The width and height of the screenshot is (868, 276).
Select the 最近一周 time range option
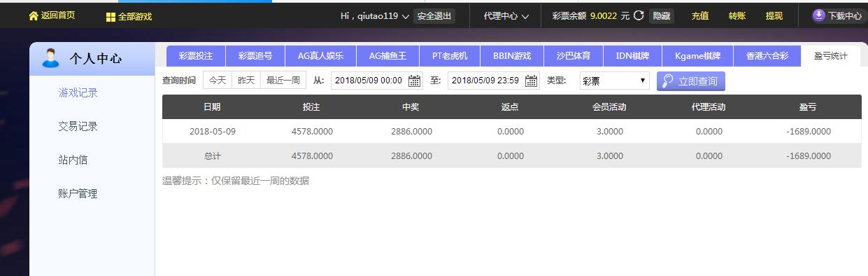(283, 81)
